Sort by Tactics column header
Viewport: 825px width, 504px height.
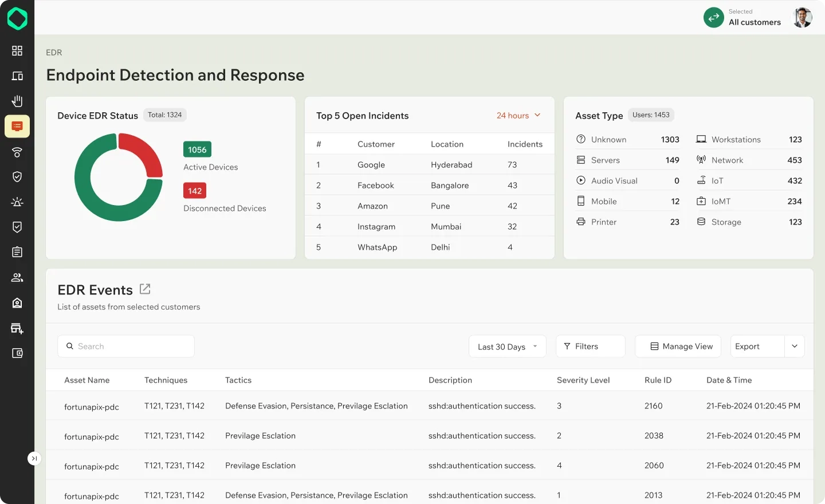click(238, 380)
